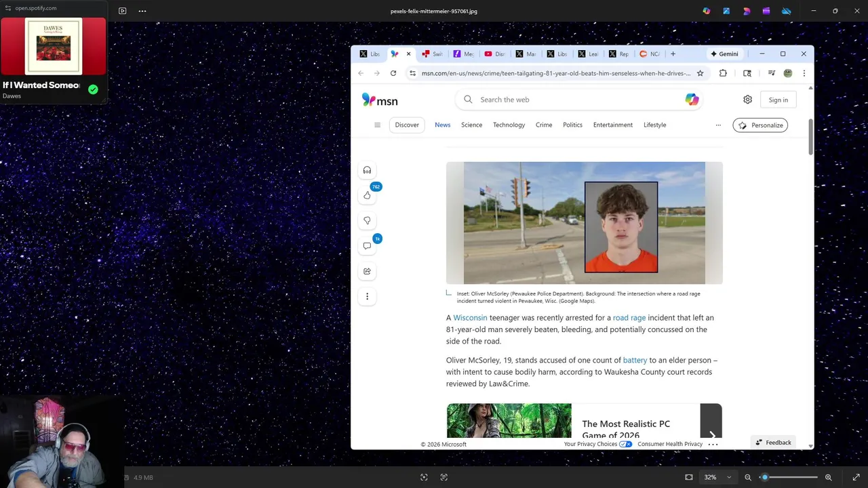Expand more MSN categories ellipsis
This screenshot has height=488, width=868.
718,125
